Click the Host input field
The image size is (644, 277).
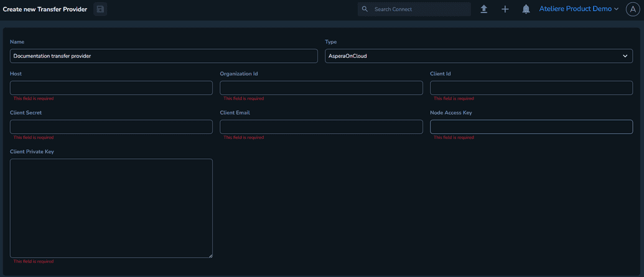[x=111, y=88]
